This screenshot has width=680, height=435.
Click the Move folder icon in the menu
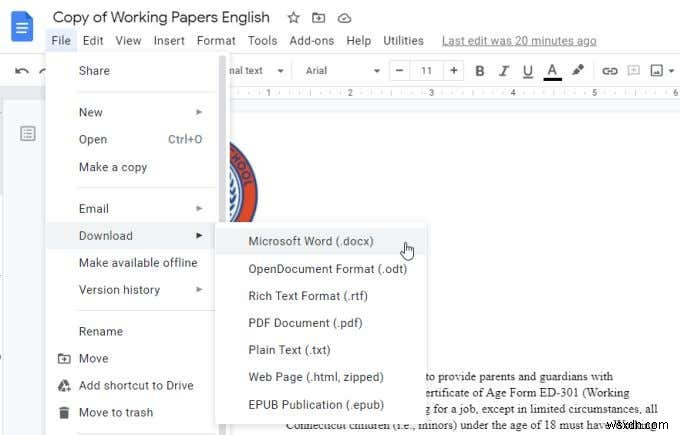pyautogui.click(x=64, y=359)
